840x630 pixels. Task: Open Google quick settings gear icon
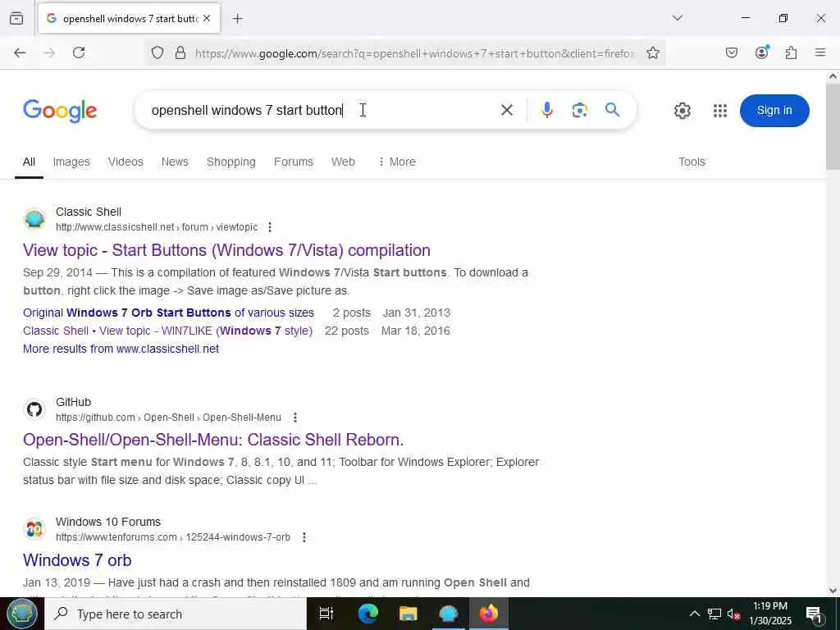coord(682,111)
